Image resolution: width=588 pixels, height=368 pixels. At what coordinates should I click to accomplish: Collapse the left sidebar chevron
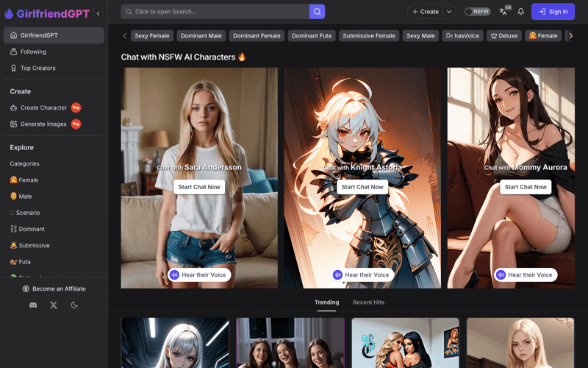click(x=98, y=13)
